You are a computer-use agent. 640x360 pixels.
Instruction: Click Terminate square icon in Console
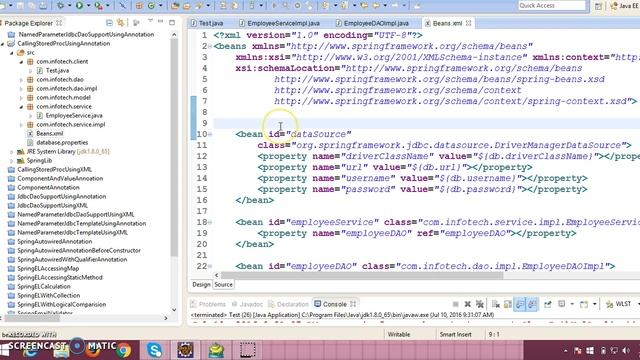pyautogui.click(x=456, y=304)
